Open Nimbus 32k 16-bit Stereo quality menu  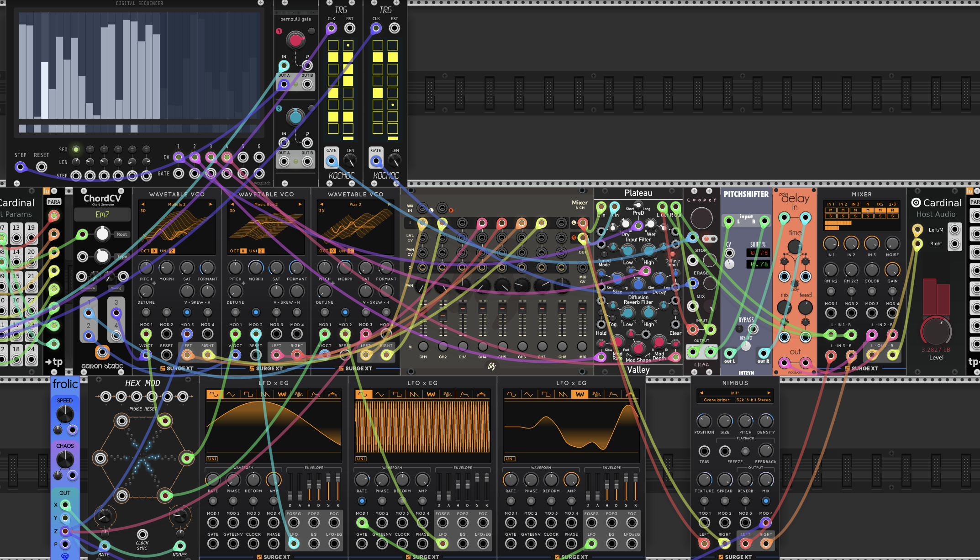point(753,400)
